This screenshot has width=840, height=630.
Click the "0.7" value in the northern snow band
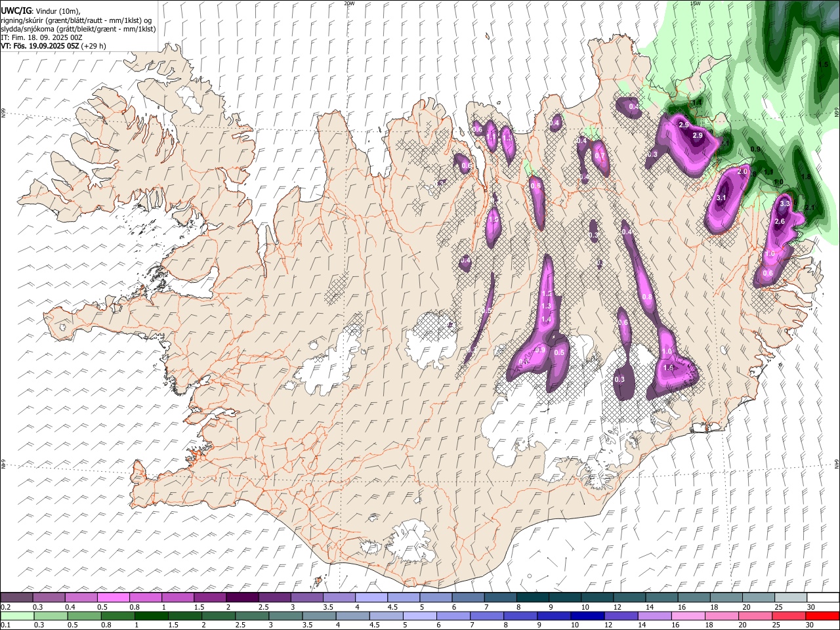[x=599, y=156]
